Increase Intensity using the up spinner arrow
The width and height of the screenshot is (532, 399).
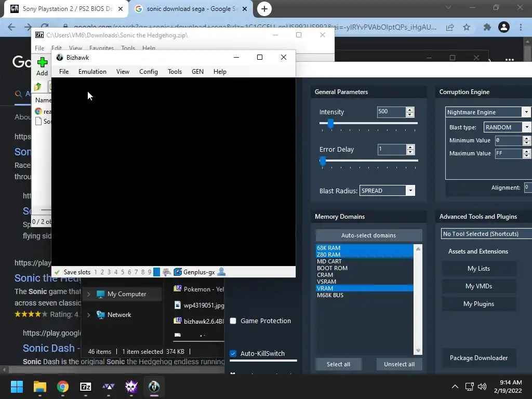tap(410, 110)
